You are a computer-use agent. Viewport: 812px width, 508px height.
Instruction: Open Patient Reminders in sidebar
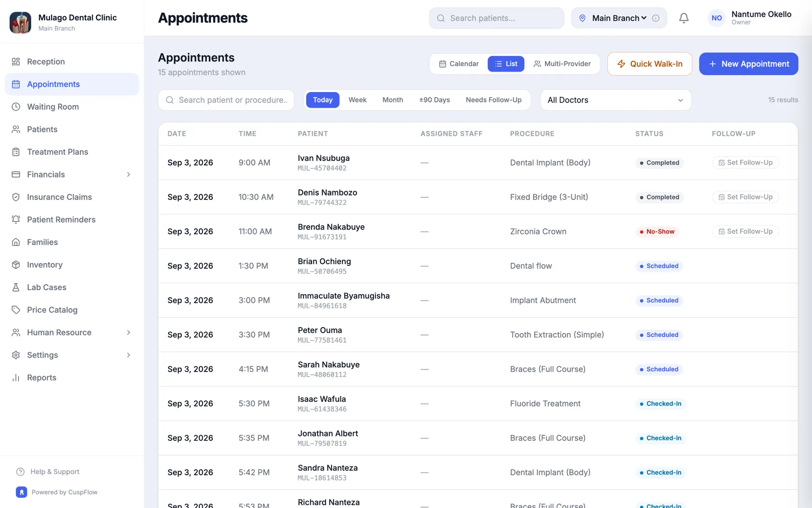pos(72,219)
